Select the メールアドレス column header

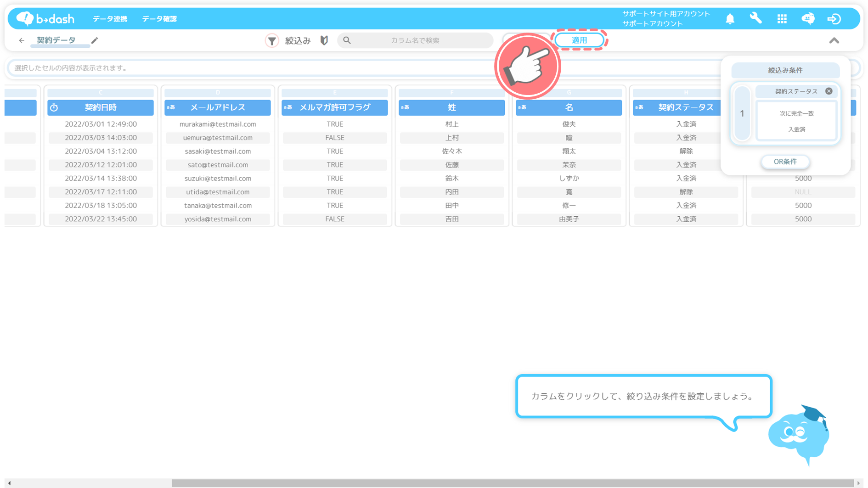[x=218, y=107]
